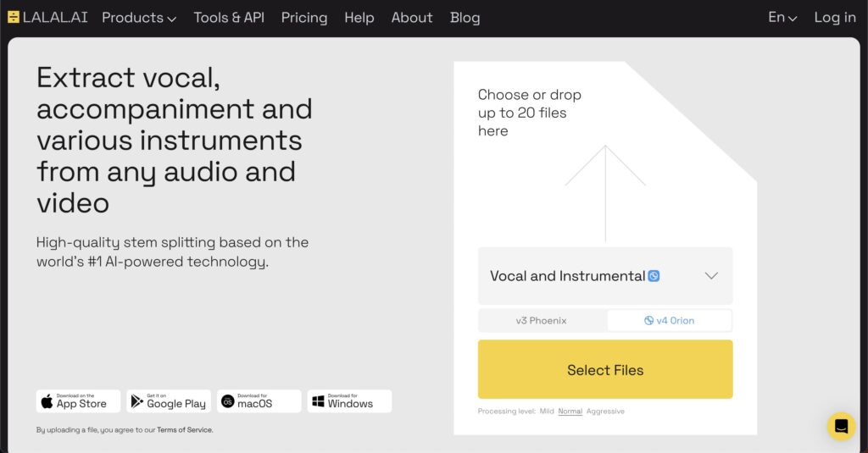Expand the Vocal and Instrumental stem dropdown

pyautogui.click(x=605, y=275)
